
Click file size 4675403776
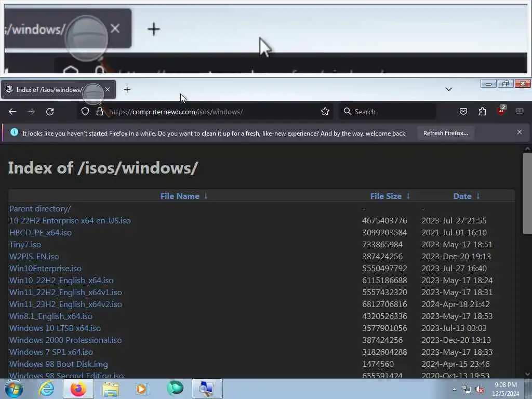point(384,220)
